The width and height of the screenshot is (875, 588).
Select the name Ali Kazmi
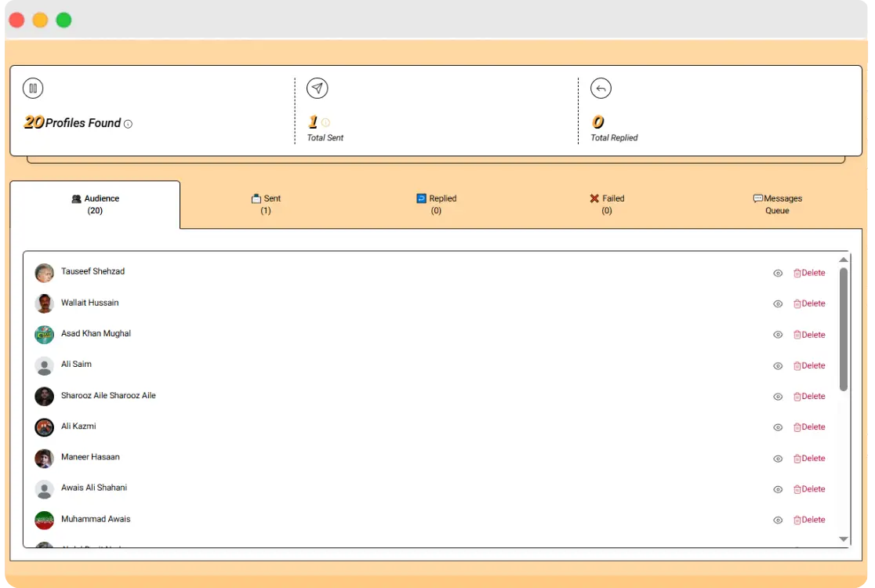point(78,426)
